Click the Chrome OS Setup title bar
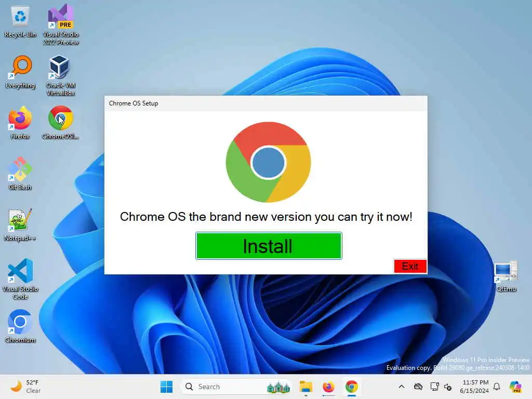The width and height of the screenshot is (532, 399). 265,103
